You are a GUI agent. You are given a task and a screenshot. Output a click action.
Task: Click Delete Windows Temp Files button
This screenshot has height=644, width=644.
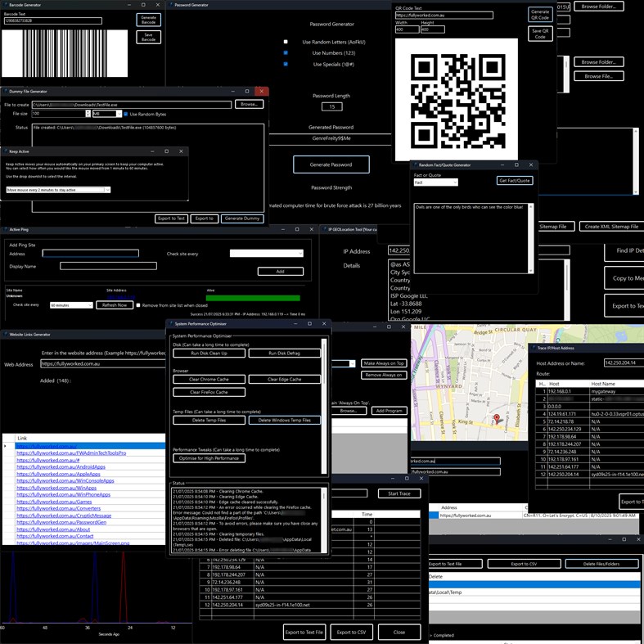284,420
